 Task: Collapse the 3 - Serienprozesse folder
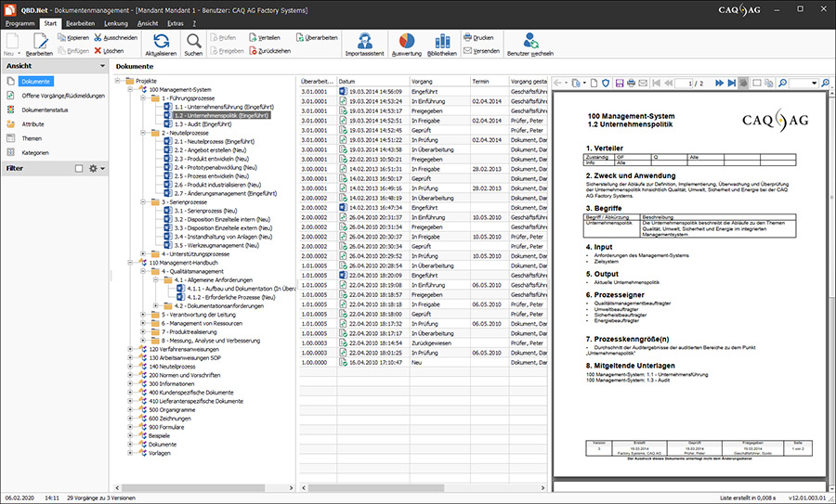[142, 201]
